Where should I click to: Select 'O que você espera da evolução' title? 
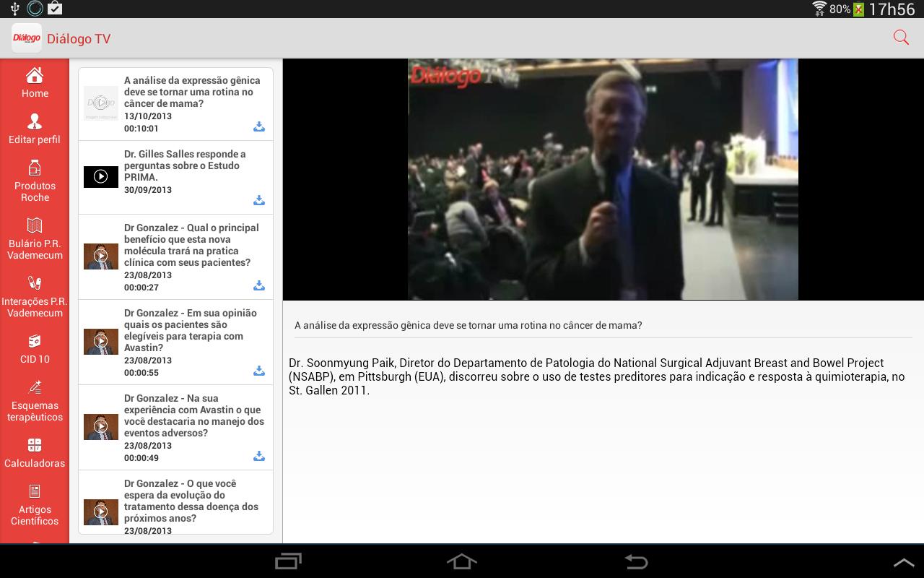[191, 501]
